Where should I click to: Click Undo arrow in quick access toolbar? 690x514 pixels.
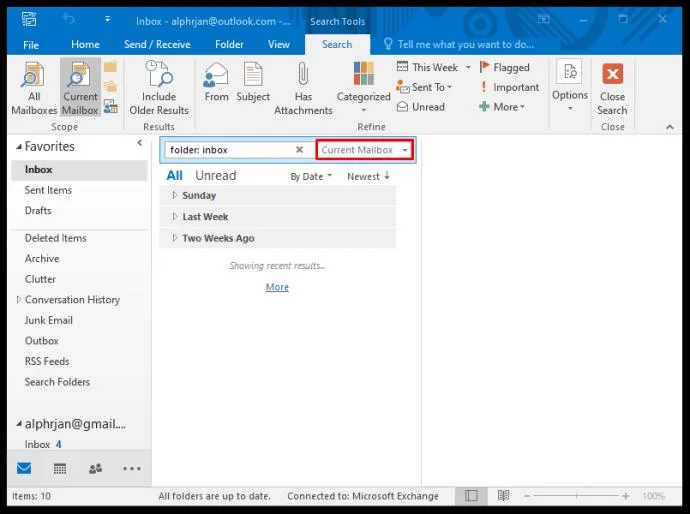click(68, 19)
